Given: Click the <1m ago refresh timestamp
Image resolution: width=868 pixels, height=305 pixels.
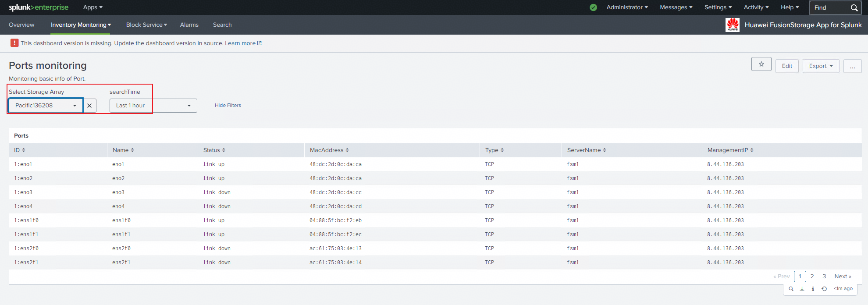Looking at the screenshot, I should [843, 289].
